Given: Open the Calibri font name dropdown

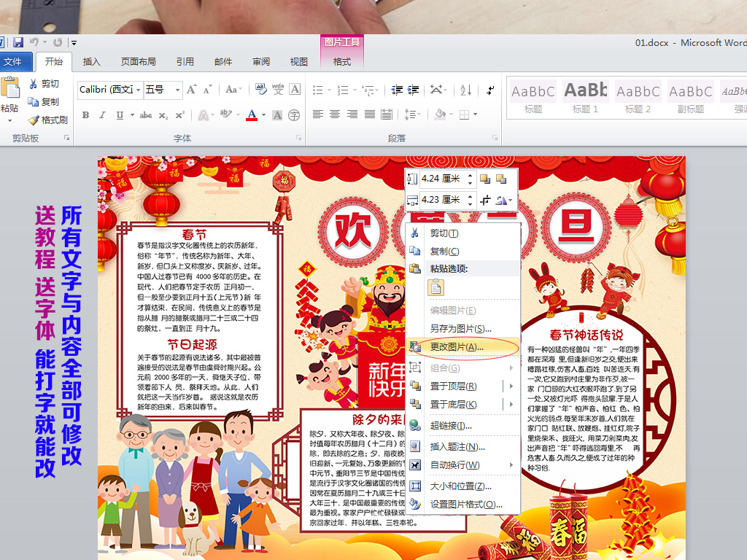Looking at the screenshot, I should [x=139, y=90].
